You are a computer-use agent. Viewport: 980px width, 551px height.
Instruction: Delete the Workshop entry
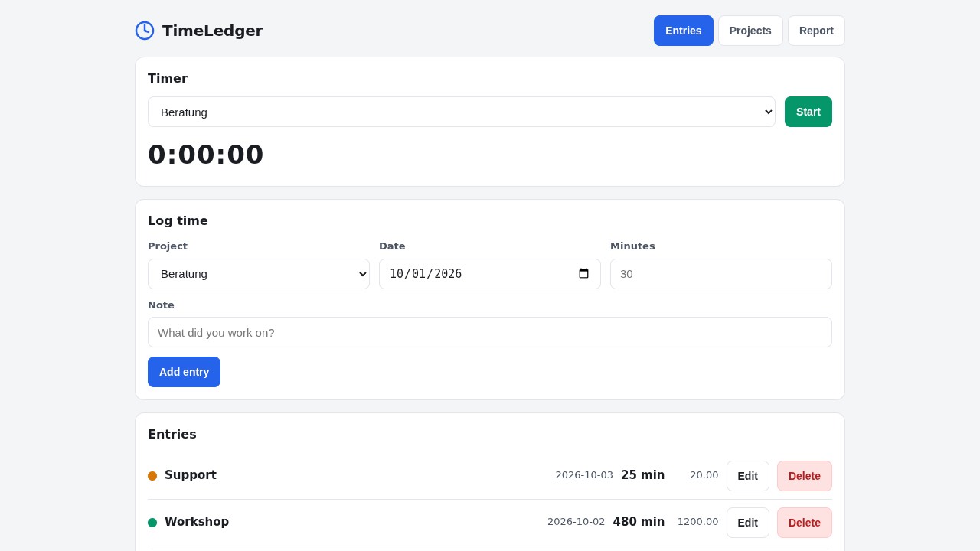pos(805,523)
